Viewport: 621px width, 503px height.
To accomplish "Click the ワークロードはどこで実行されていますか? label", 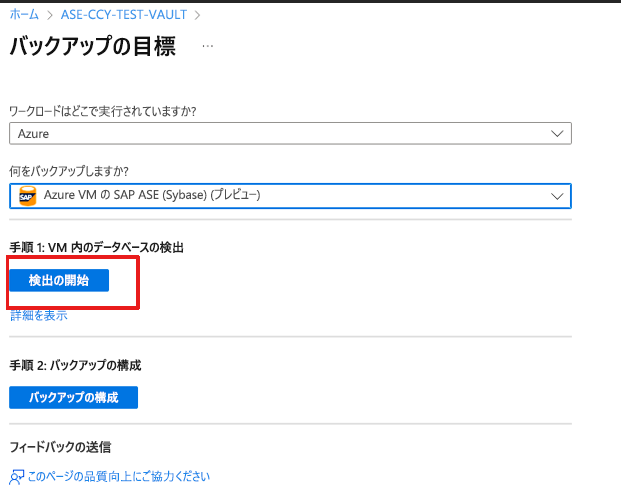I will tap(102, 110).
